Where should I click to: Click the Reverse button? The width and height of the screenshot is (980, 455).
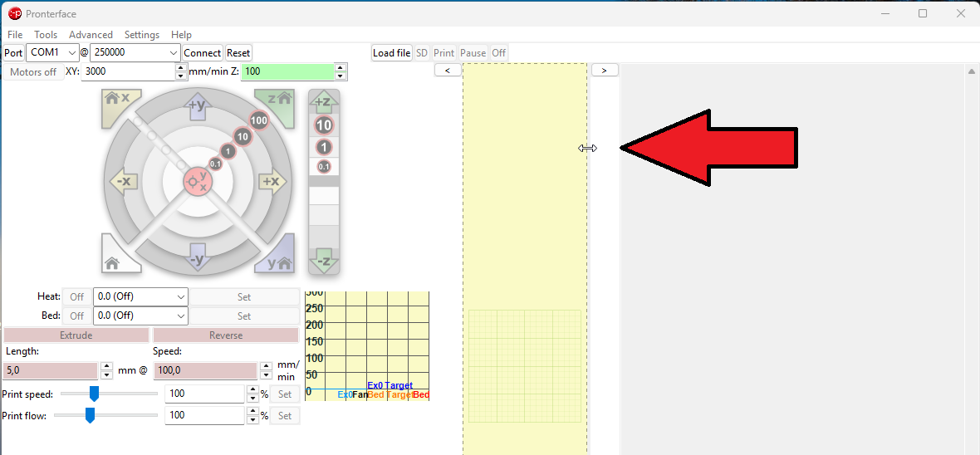click(x=226, y=335)
